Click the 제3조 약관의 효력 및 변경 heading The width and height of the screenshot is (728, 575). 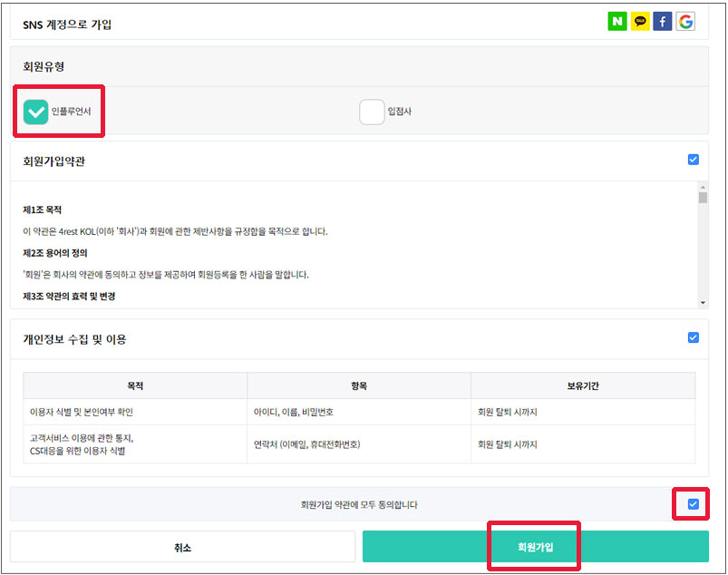pyautogui.click(x=69, y=297)
